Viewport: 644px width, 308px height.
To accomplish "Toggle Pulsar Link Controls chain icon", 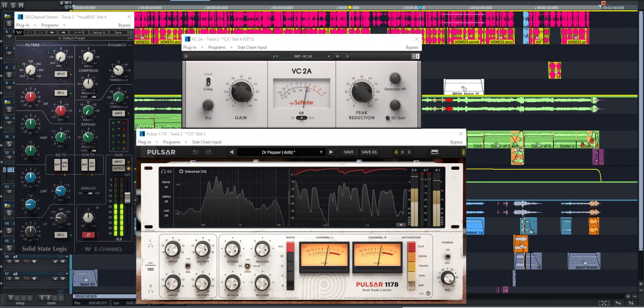I will [x=151, y=269].
